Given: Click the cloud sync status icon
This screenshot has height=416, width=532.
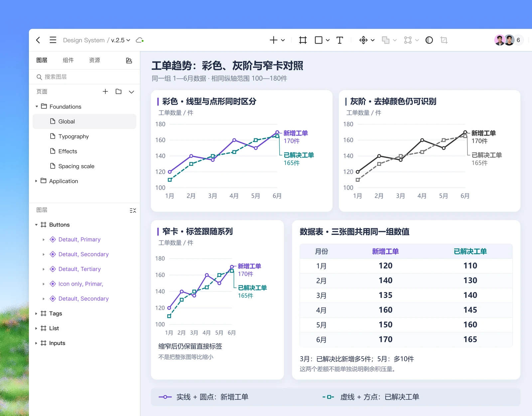Looking at the screenshot, I should 140,40.
